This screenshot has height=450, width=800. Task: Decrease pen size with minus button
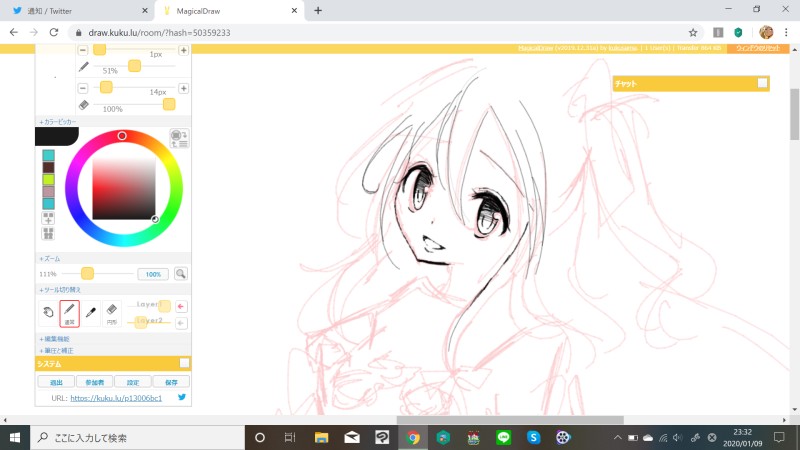point(83,51)
